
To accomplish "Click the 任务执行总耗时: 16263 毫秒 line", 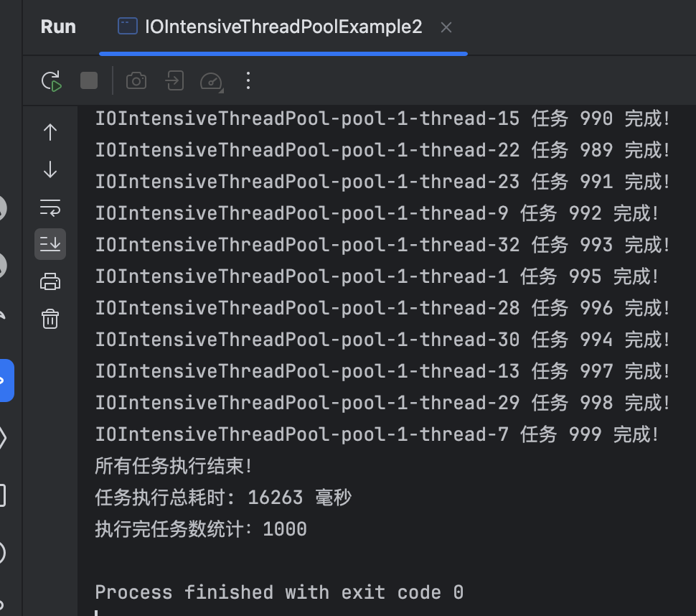I will click(223, 498).
